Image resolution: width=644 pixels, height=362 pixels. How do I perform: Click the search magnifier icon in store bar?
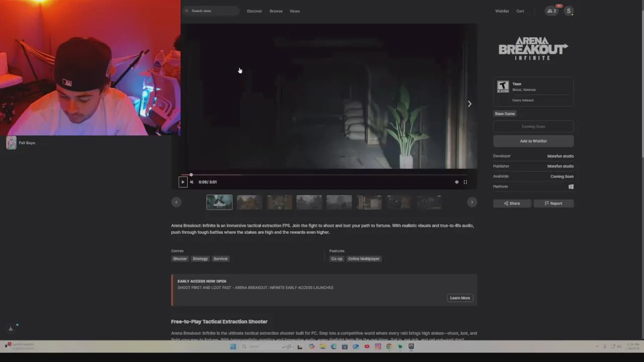pyautogui.click(x=187, y=11)
